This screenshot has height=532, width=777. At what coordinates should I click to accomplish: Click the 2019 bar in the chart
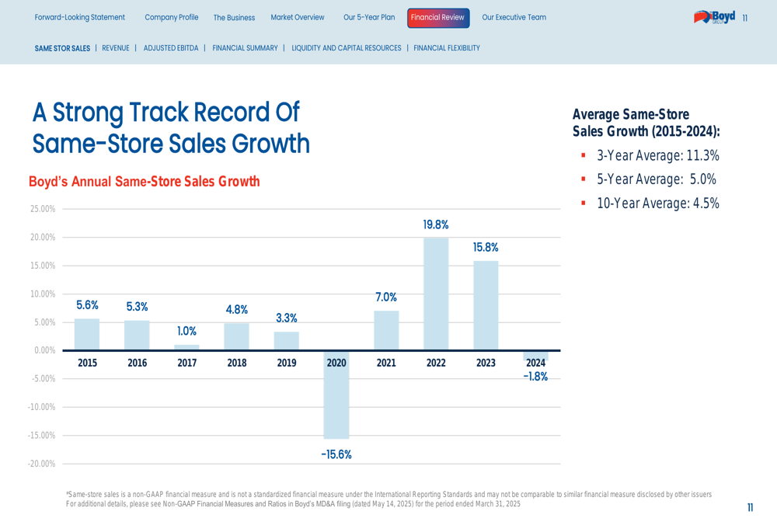coord(287,341)
